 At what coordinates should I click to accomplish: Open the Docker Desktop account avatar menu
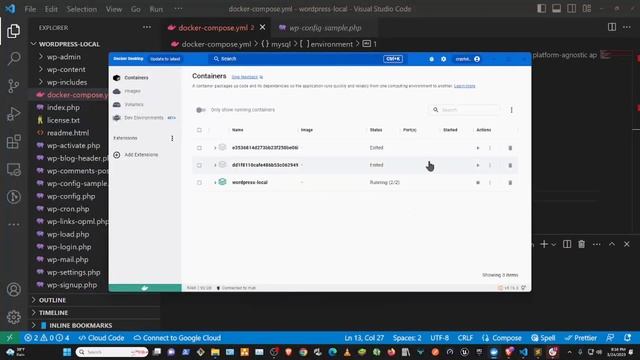(x=477, y=59)
